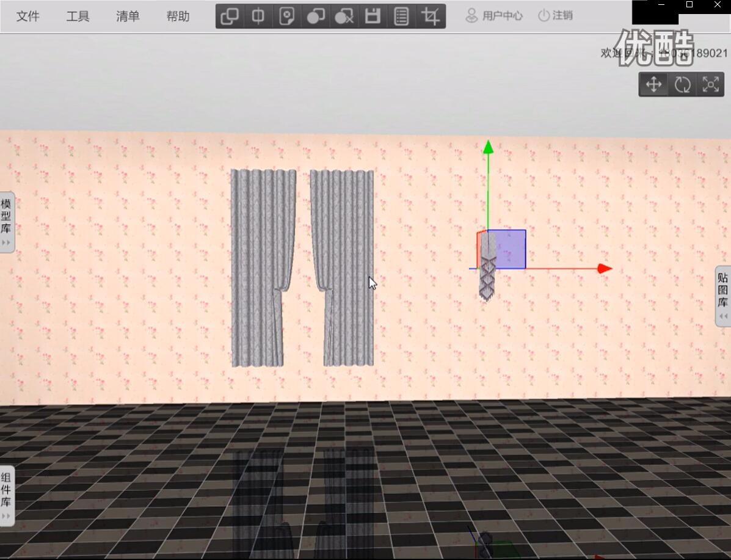Click the fit-to-screen view icon

click(710, 84)
